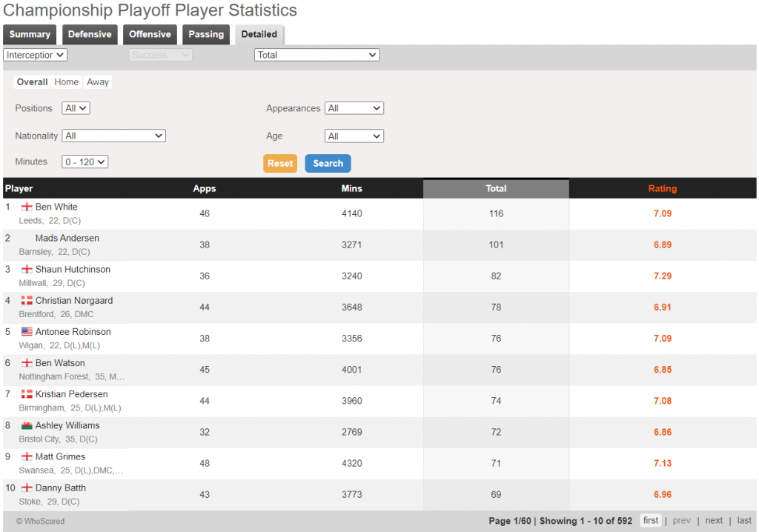
Task: Open the Minutes range dropdown
Action: [x=84, y=162]
